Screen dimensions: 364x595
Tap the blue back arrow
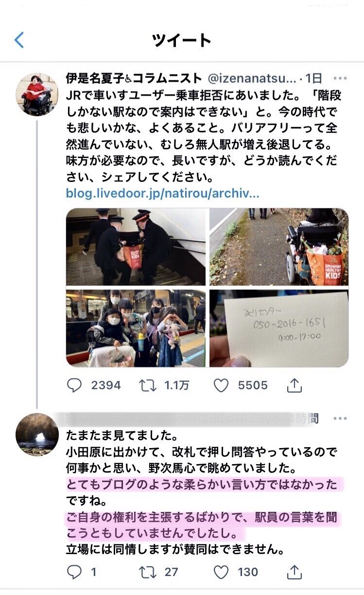pyautogui.click(x=19, y=40)
